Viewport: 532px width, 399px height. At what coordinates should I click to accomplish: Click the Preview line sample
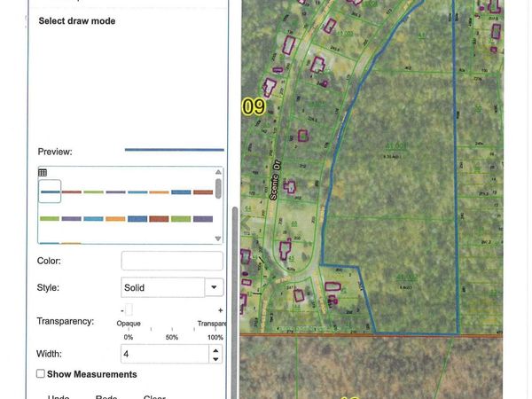175,150
